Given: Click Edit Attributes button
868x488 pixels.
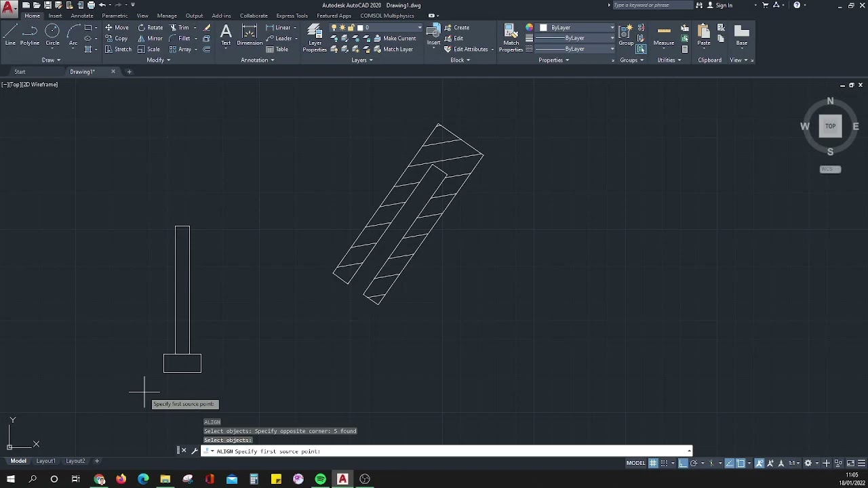Looking at the screenshot, I should pyautogui.click(x=466, y=49).
